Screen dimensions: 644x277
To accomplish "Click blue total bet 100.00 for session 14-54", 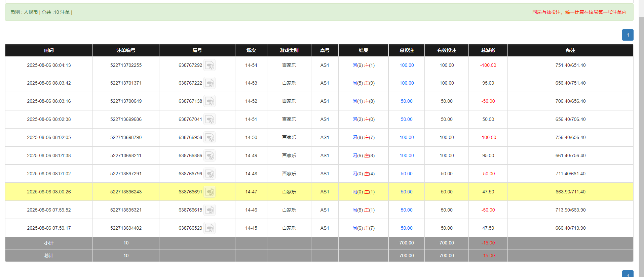I will click(406, 65).
